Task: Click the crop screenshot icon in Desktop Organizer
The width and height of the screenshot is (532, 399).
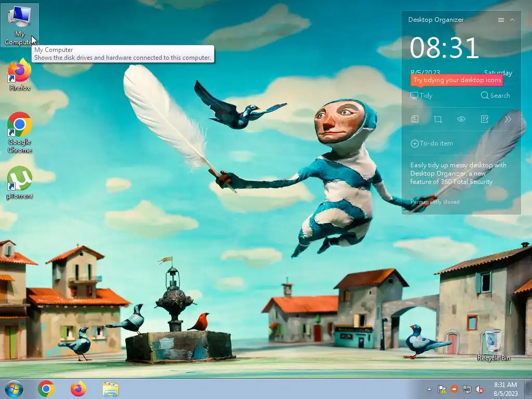Action: (x=438, y=119)
